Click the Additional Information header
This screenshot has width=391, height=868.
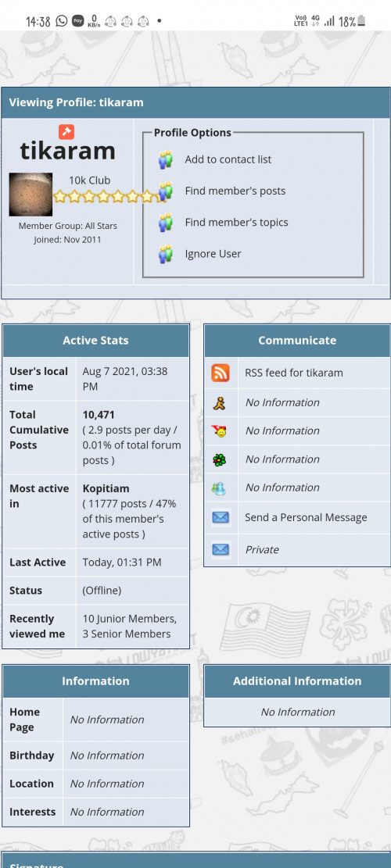(297, 681)
